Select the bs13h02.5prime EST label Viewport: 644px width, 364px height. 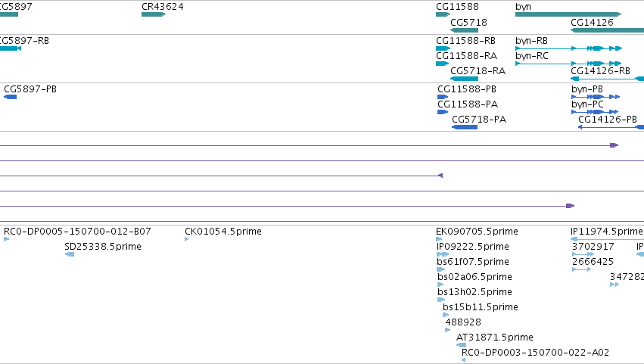[x=474, y=292]
